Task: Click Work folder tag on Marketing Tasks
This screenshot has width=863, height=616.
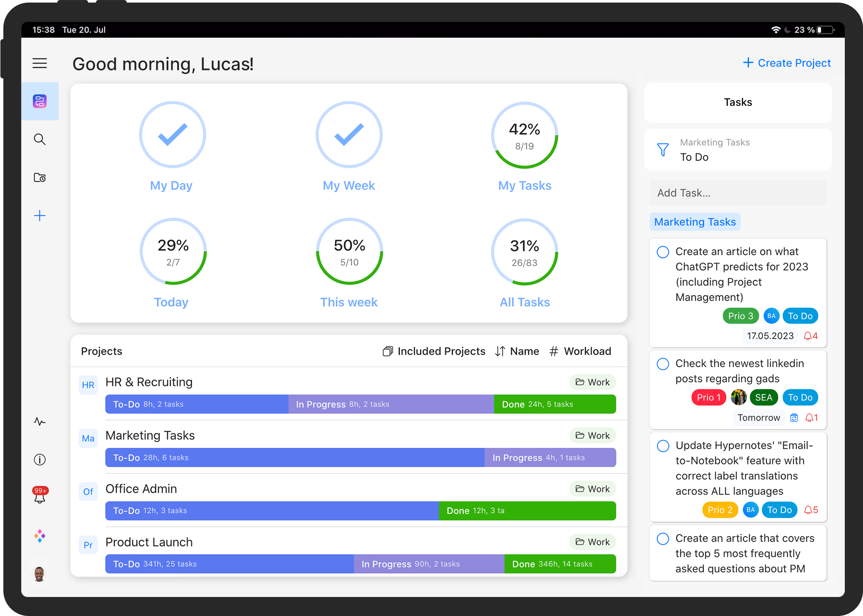Action: pyautogui.click(x=593, y=436)
